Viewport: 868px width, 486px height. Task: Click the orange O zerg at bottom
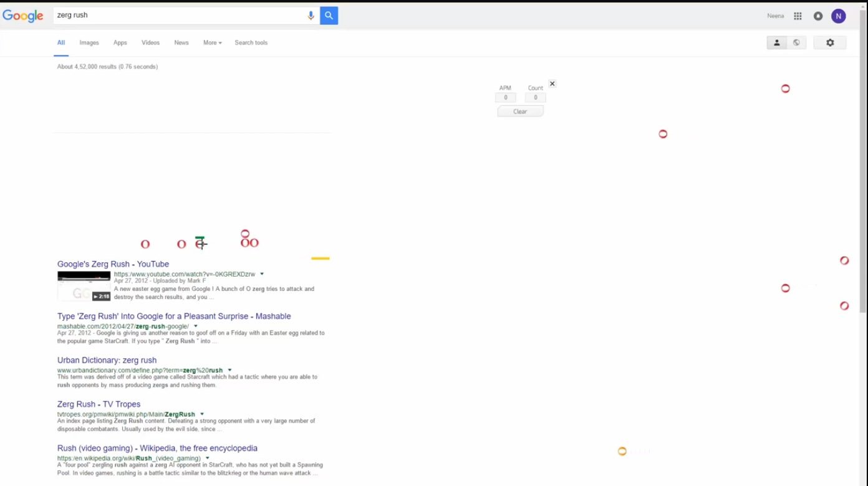(x=622, y=451)
